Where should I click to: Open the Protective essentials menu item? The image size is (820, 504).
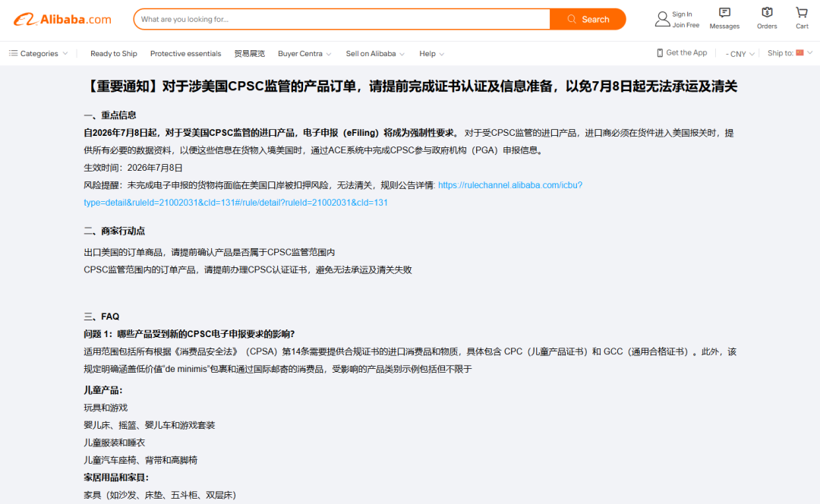click(x=186, y=54)
